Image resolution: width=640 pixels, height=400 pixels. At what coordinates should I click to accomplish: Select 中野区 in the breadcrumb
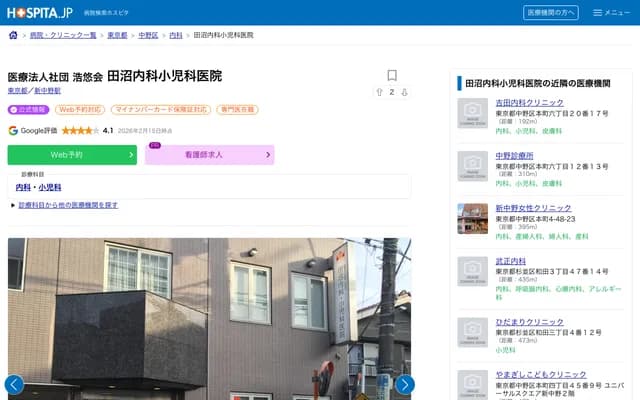147,35
